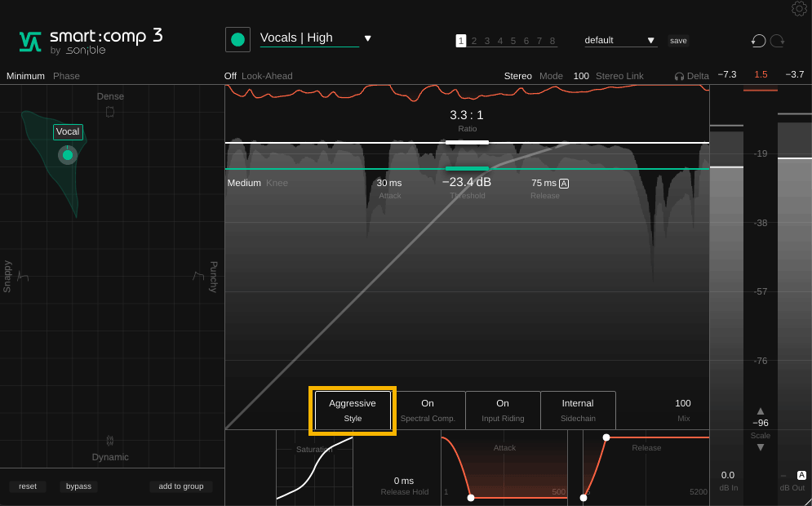Image resolution: width=812 pixels, height=506 pixels.
Task: Click the Dense icon in style pad
Action: (110, 111)
